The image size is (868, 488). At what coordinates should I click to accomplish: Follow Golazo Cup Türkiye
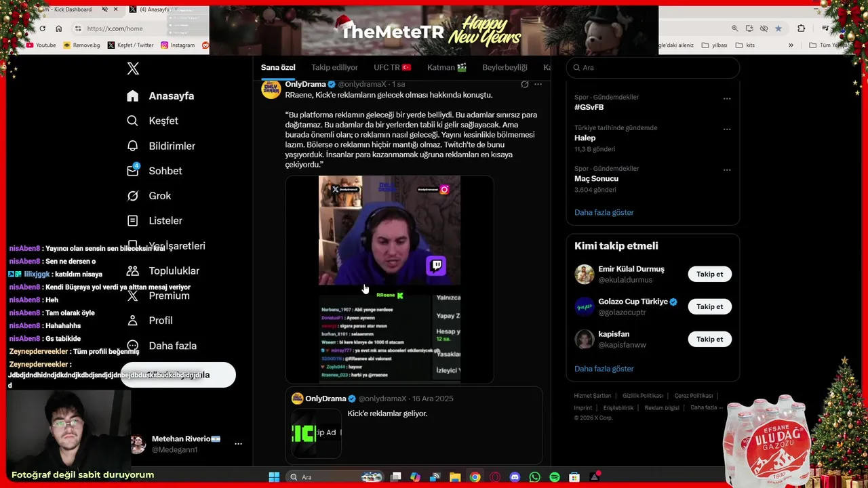pyautogui.click(x=710, y=307)
